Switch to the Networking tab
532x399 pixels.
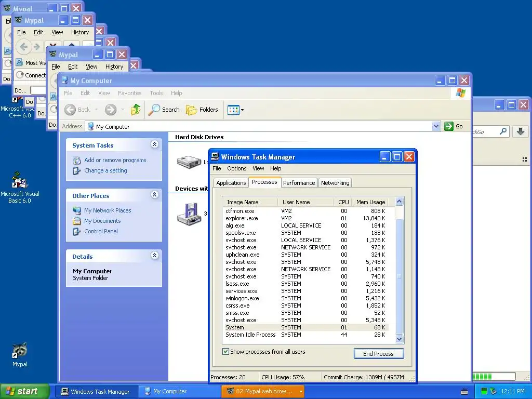335,183
